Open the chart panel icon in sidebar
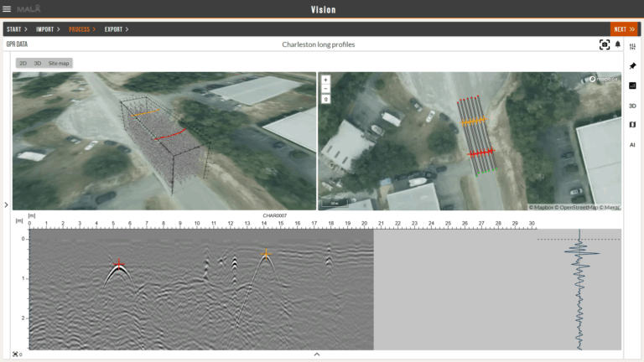 click(632, 85)
